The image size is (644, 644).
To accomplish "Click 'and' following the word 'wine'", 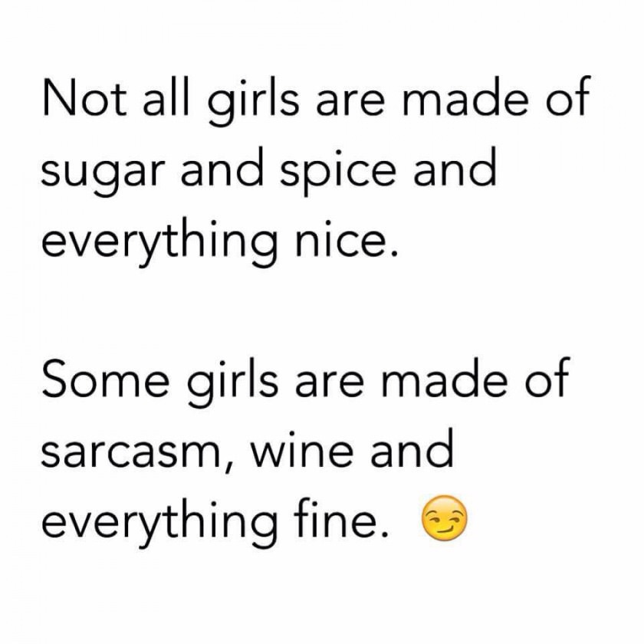I will [x=412, y=448].
